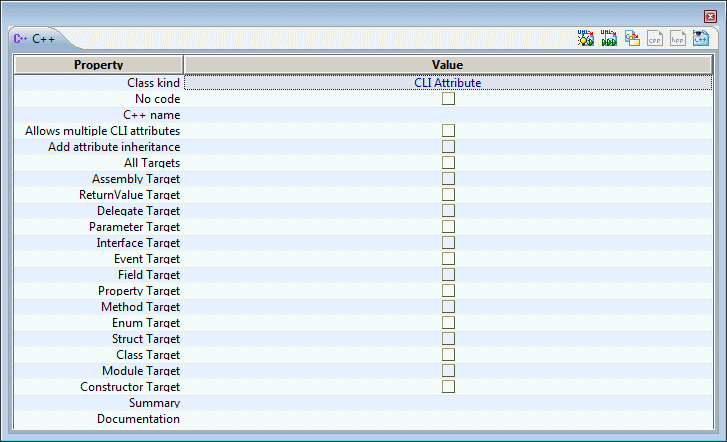
Task: Select the Class Target label
Action: point(148,355)
